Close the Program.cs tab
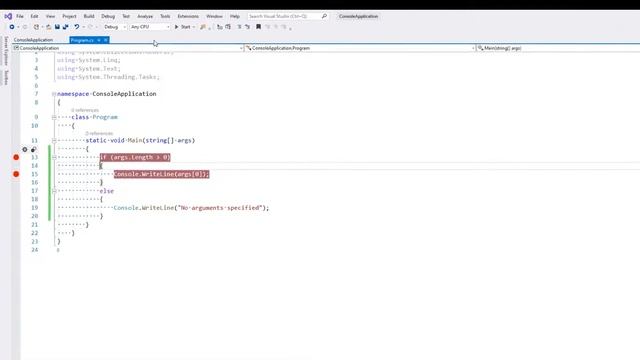The width and height of the screenshot is (640, 360). 106,40
